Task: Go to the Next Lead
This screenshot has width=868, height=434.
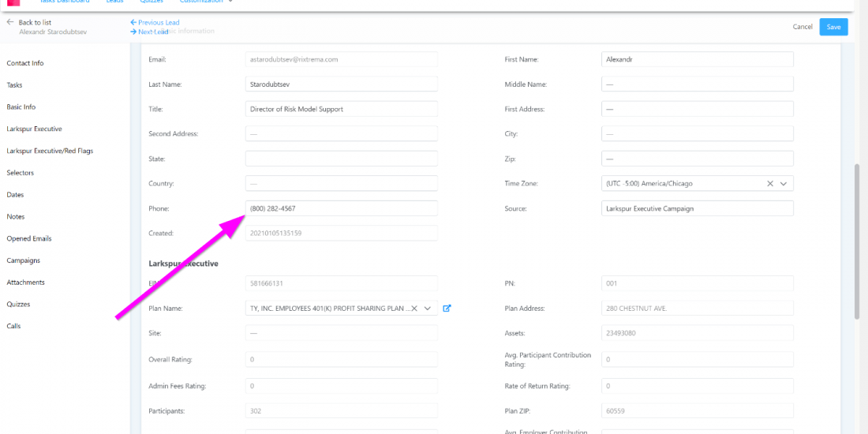Action: coord(149,32)
